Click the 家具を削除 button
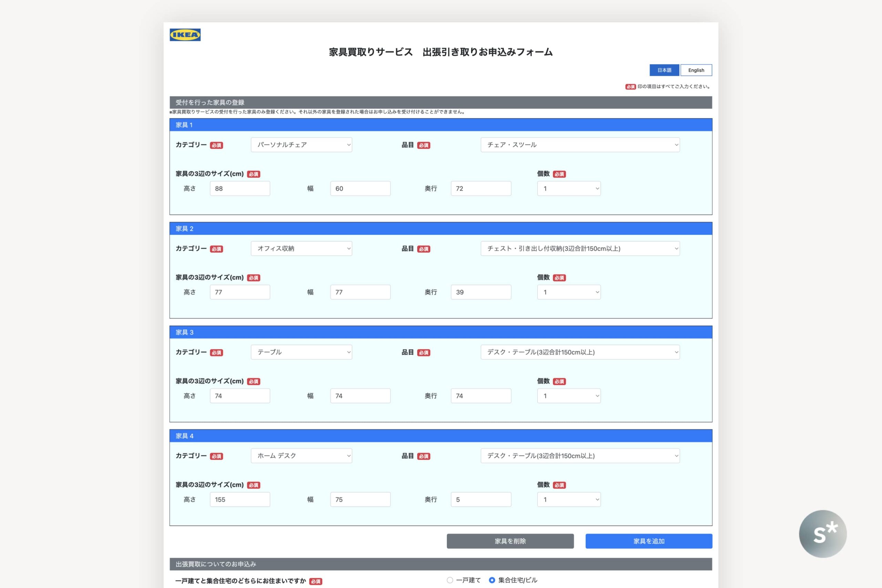This screenshot has width=882, height=588. coord(510,541)
